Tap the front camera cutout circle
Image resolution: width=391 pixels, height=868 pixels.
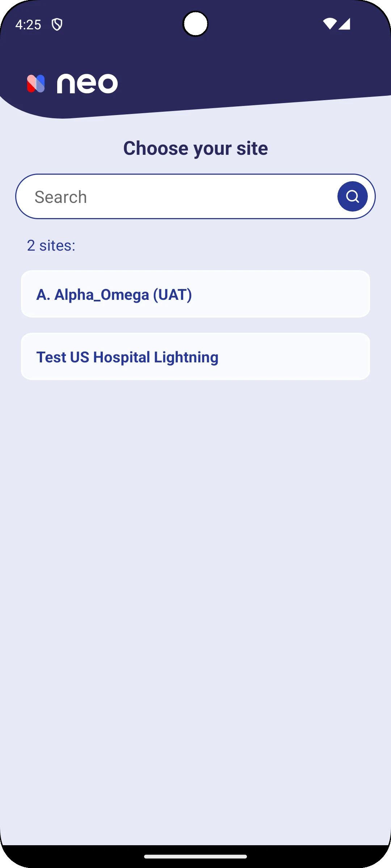(x=195, y=24)
